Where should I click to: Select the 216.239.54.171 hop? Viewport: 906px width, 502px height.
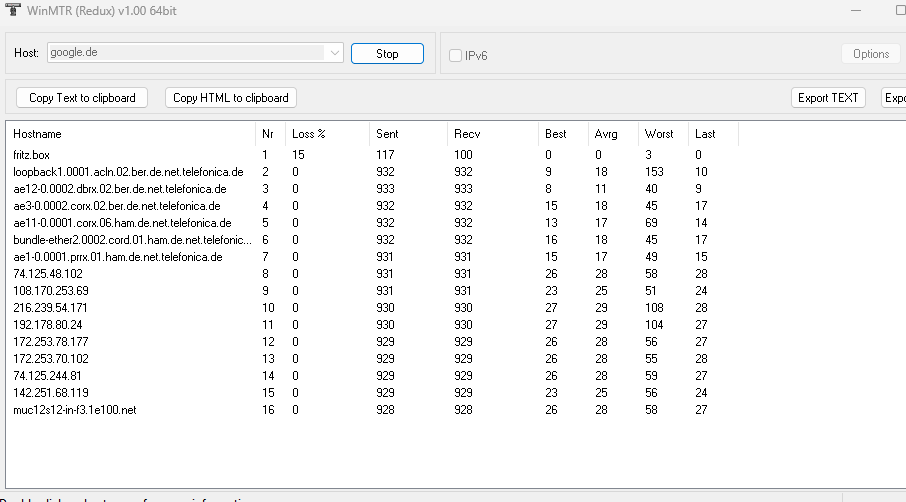[372, 308]
